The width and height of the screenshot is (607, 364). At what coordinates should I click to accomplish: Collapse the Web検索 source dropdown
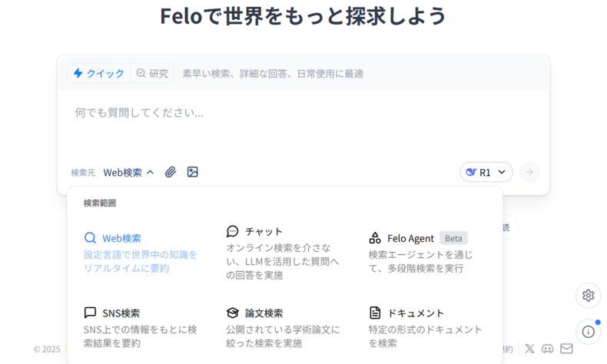click(x=128, y=173)
